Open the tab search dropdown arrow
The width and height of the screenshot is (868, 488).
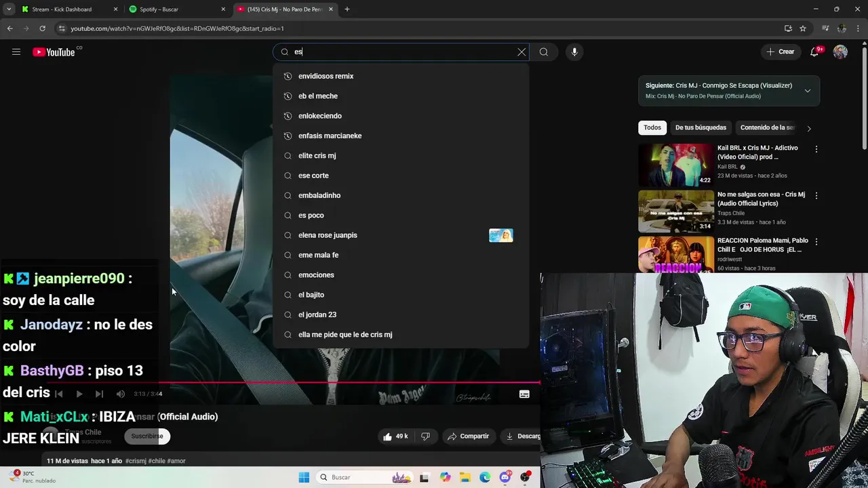[9, 9]
